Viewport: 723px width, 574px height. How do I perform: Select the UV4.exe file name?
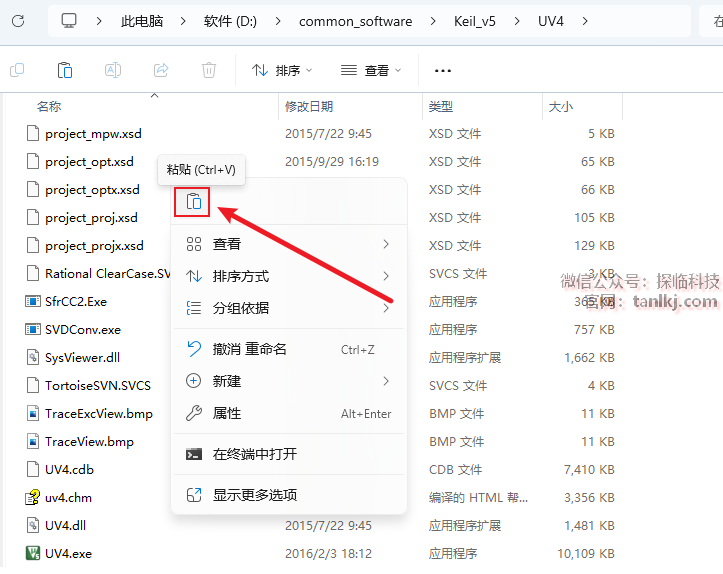click(x=68, y=553)
